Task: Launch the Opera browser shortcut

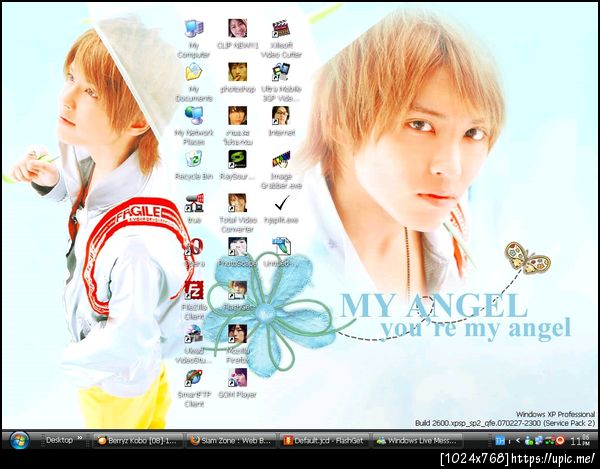Action: click(194, 247)
